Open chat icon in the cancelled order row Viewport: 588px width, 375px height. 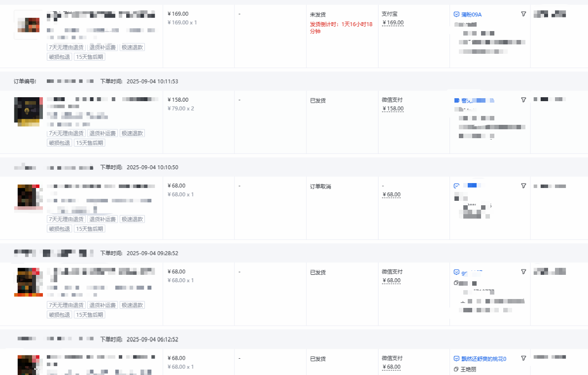(456, 186)
